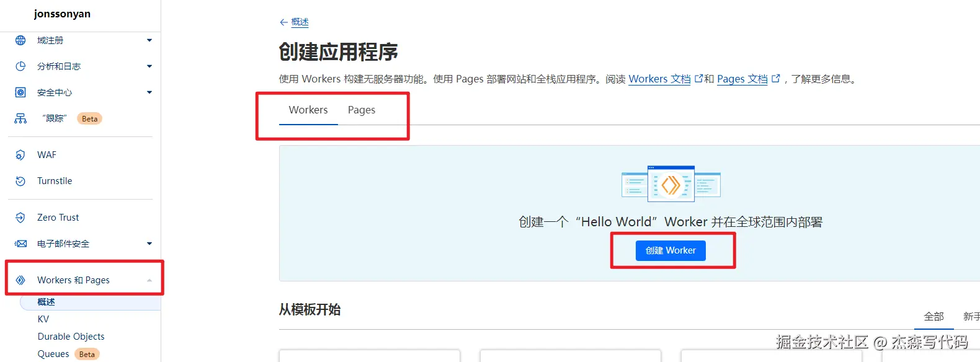Open 分析和日志 in the sidebar
980x362 pixels.
pyautogui.click(x=59, y=66)
